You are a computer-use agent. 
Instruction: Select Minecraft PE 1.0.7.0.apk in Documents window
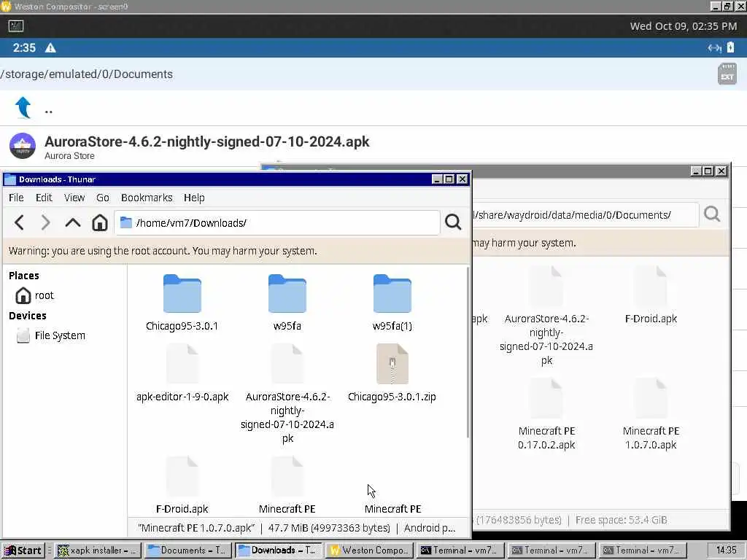[651, 414]
